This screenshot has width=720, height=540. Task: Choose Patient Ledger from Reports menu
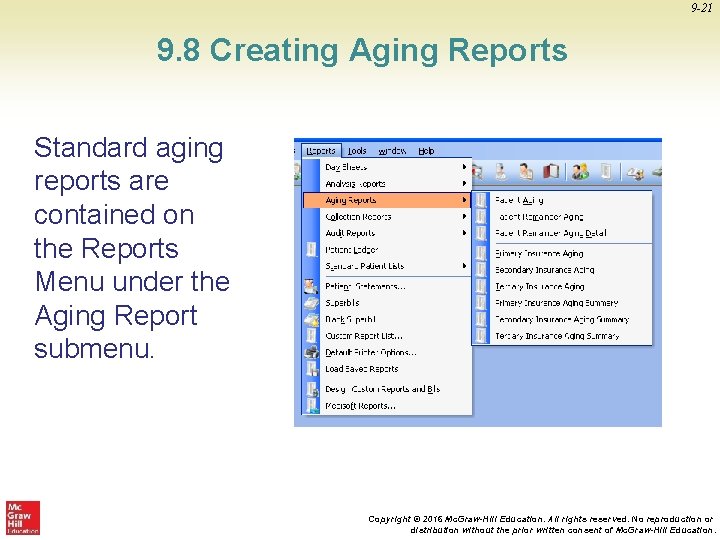click(387, 249)
